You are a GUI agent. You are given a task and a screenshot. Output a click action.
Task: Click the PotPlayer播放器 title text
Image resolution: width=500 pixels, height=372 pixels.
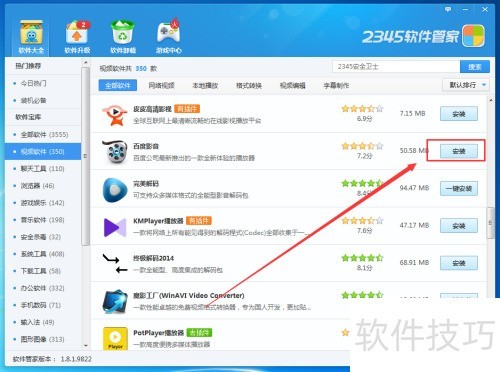coord(158,333)
